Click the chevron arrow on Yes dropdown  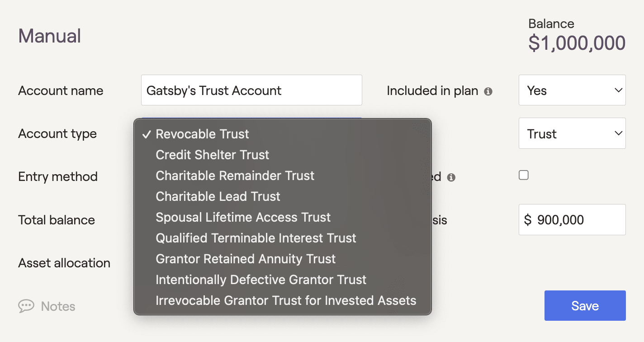[618, 90]
